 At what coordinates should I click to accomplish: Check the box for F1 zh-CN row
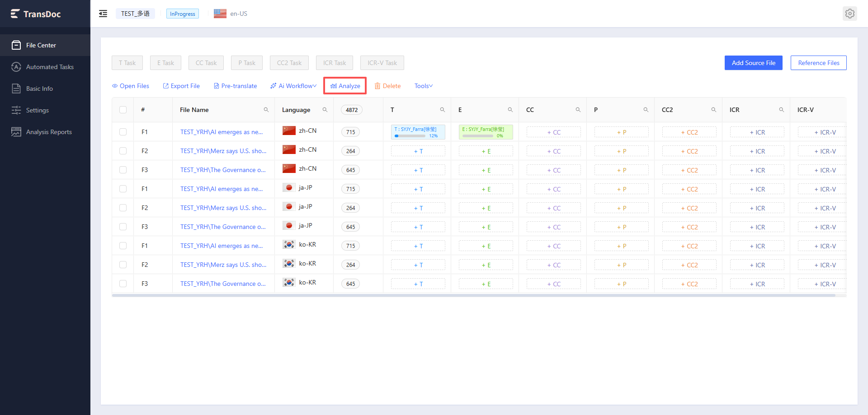123,132
